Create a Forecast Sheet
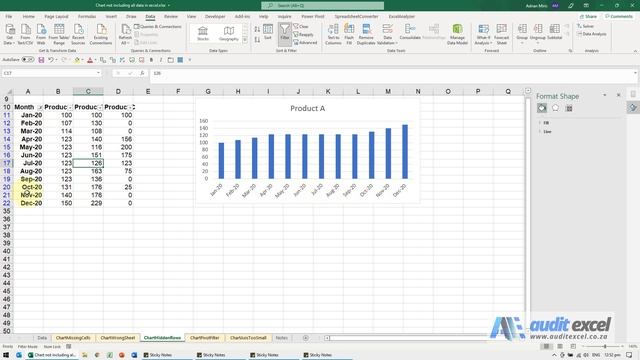Screen dimensions: 640x360 coord(502,34)
